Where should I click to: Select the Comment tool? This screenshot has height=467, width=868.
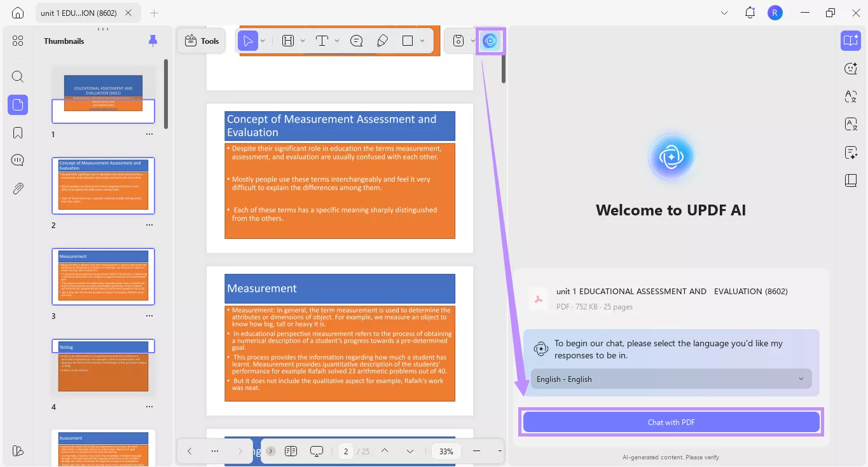coord(357,41)
